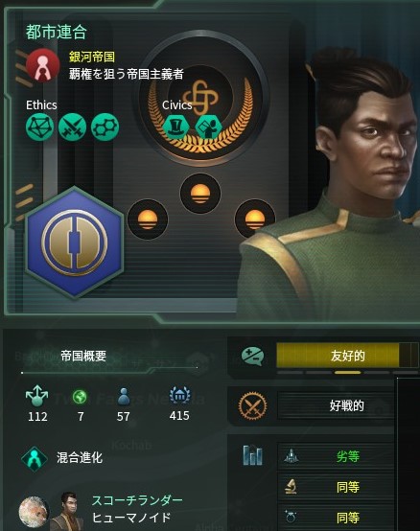420x531 pixels.
Task: Click the second civic icon beside the top hat
Action: [x=208, y=127]
